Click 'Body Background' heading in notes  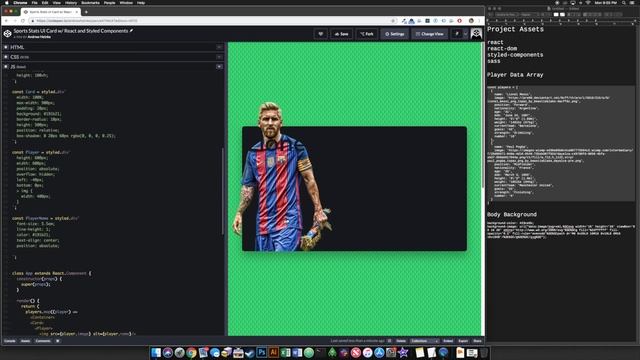tap(512, 215)
